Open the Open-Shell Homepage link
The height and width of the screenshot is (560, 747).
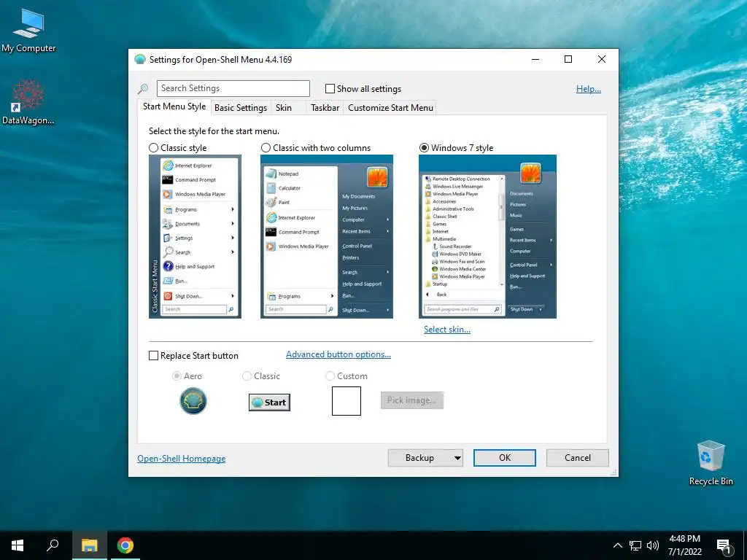click(x=182, y=459)
